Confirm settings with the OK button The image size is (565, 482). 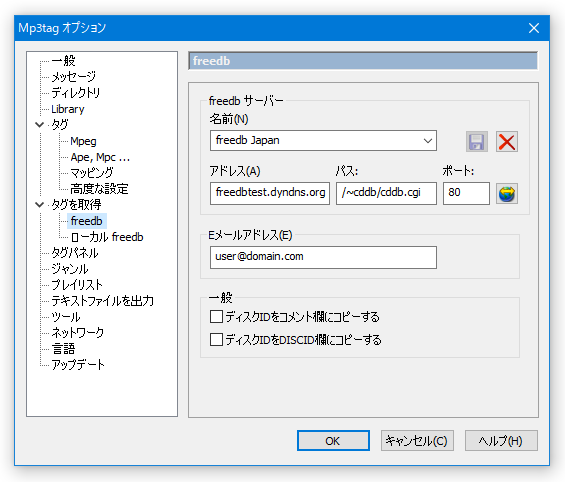click(x=333, y=441)
